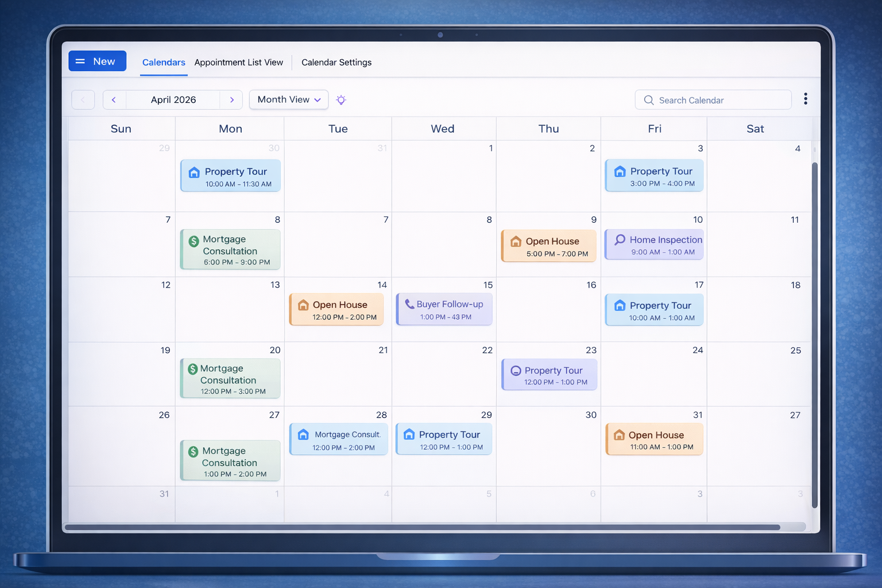Click the search magnifier in Search Calendar
The image size is (882, 588).
tap(648, 99)
